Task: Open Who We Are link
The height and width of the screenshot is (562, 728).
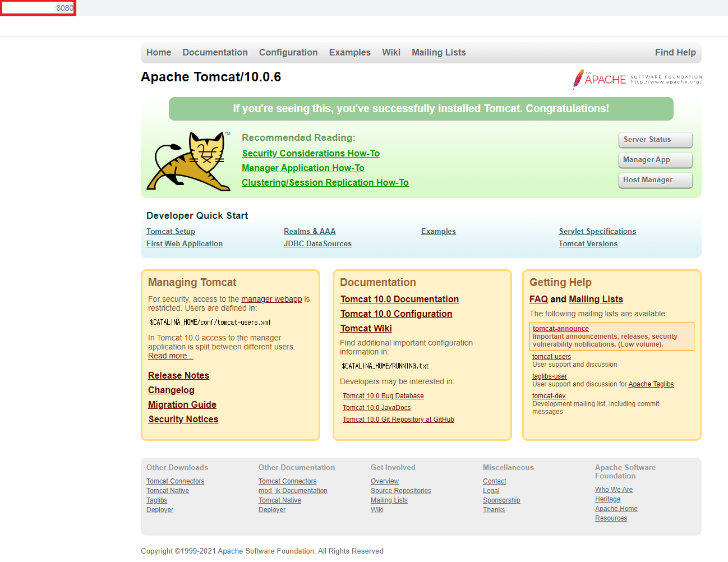Action: pyautogui.click(x=614, y=490)
